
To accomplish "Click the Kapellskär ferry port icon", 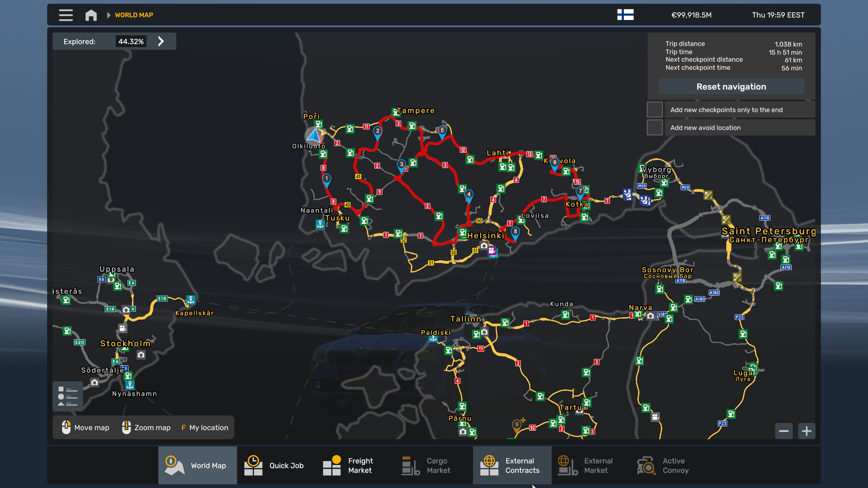I will (x=191, y=300).
